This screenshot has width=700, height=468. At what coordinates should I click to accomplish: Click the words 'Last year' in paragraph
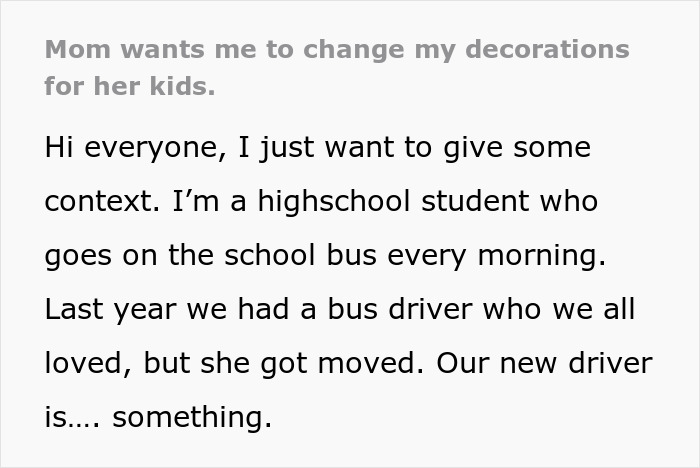(x=111, y=309)
